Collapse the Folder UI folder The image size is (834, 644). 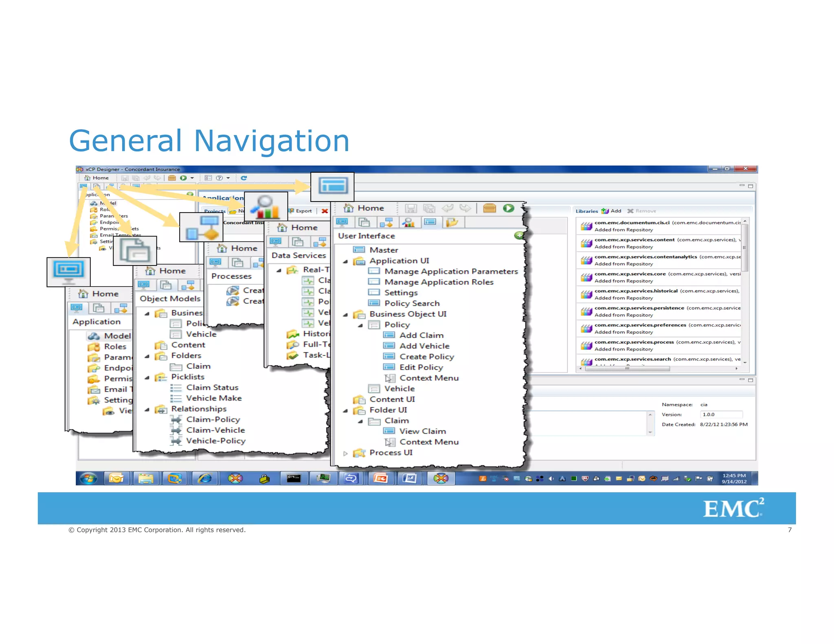point(345,411)
